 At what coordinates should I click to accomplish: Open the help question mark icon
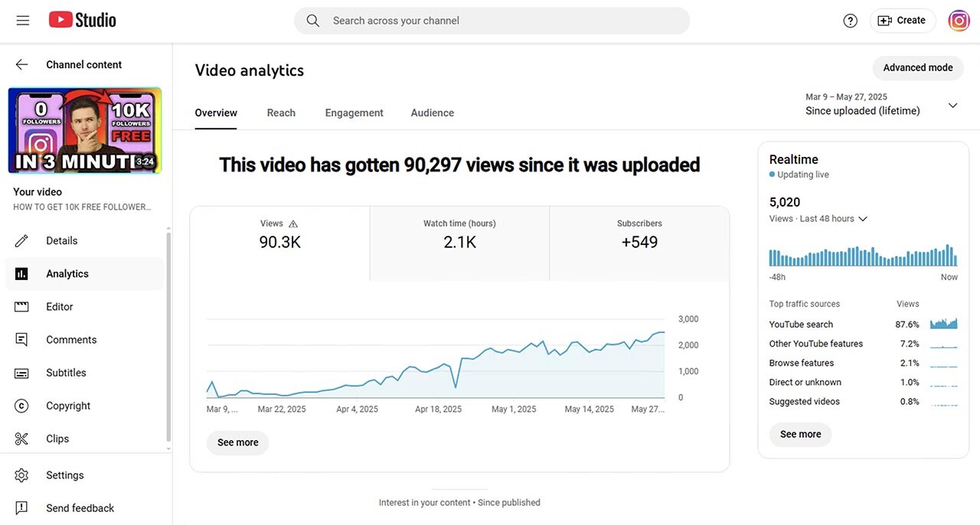(850, 21)
